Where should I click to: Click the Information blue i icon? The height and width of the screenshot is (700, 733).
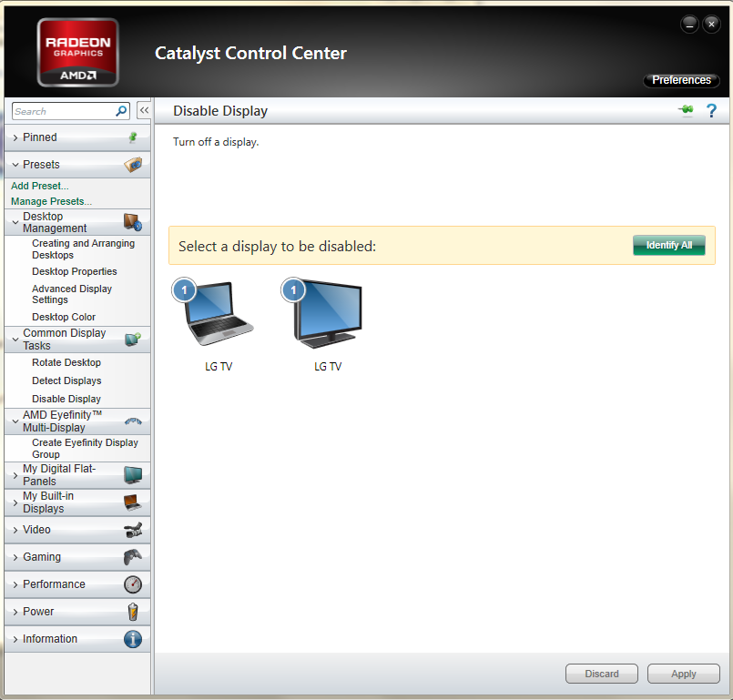click(133, 639)
